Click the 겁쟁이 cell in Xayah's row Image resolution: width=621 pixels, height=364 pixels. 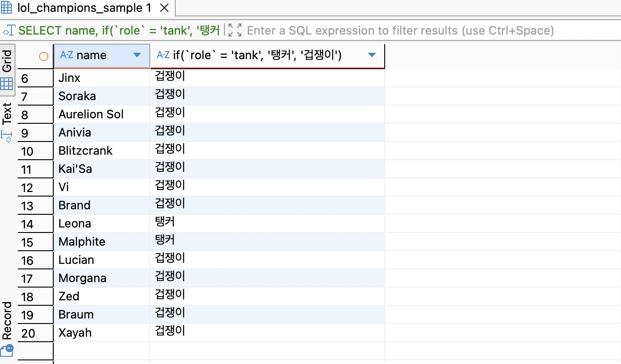pos(267,333)
